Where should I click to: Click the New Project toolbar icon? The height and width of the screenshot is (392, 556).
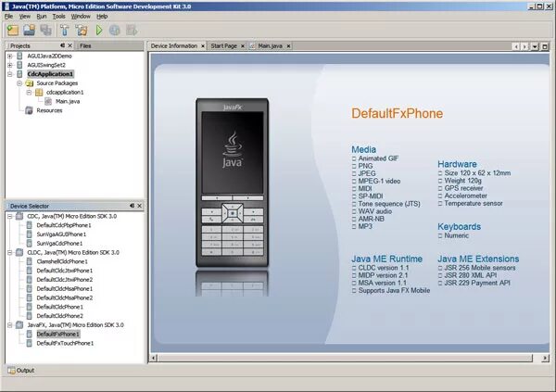(13, 31)
